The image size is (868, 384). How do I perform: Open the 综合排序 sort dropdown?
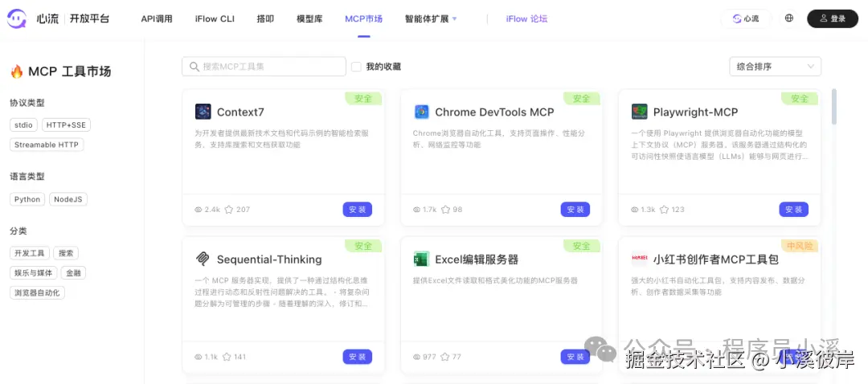pyautogui.click(x=775, y=67)
